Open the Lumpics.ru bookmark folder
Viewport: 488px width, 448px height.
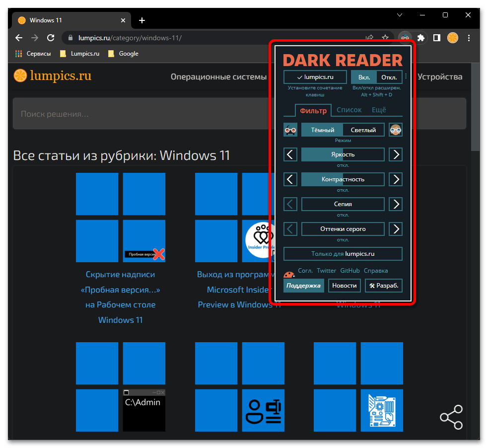(79, 54)
